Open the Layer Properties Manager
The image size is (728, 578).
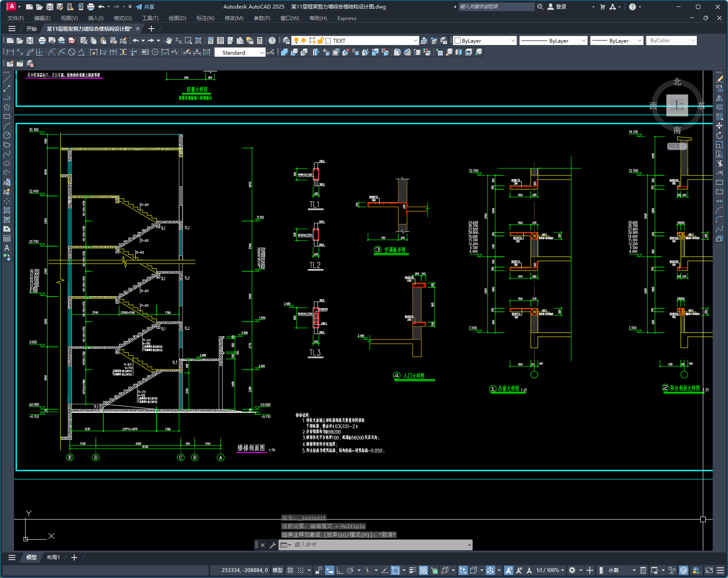(x=286, y=41)
